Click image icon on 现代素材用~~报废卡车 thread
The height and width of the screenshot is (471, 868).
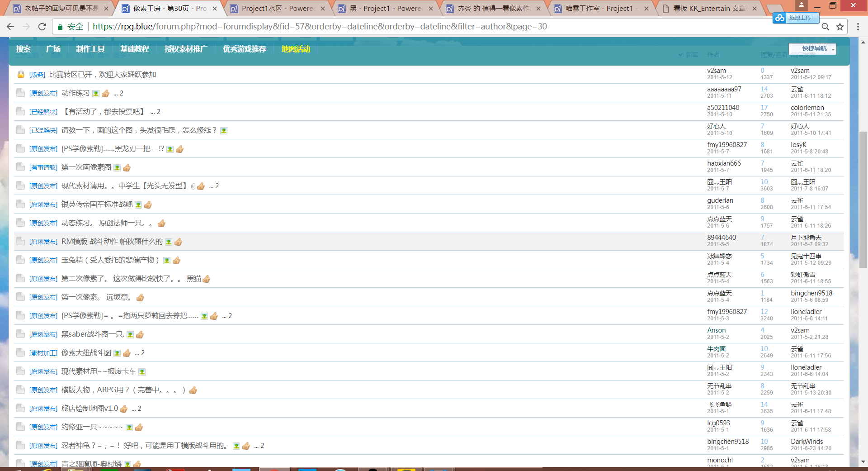142,372
